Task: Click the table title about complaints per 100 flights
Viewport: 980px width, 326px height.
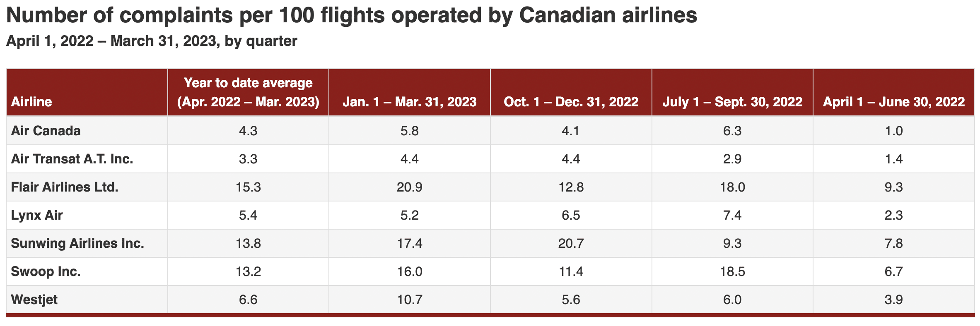Action: click(352, 16)
